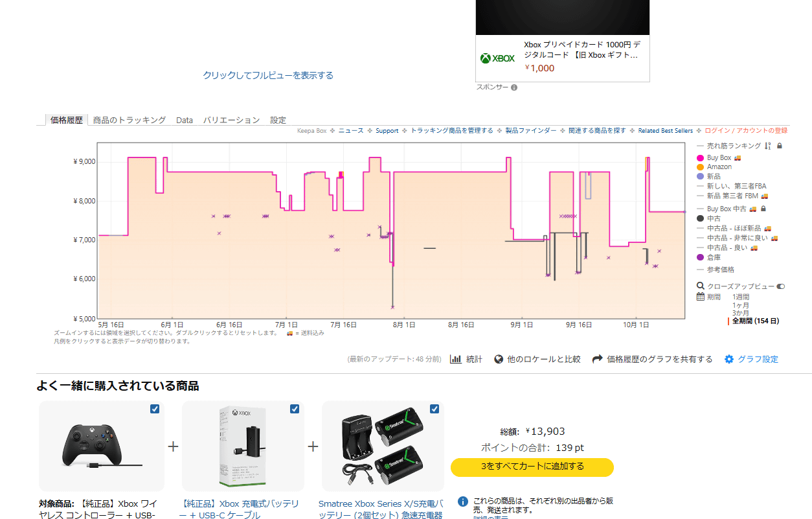
Task: Toggle 新品 lavender legend dot
Action: [700, 176]
